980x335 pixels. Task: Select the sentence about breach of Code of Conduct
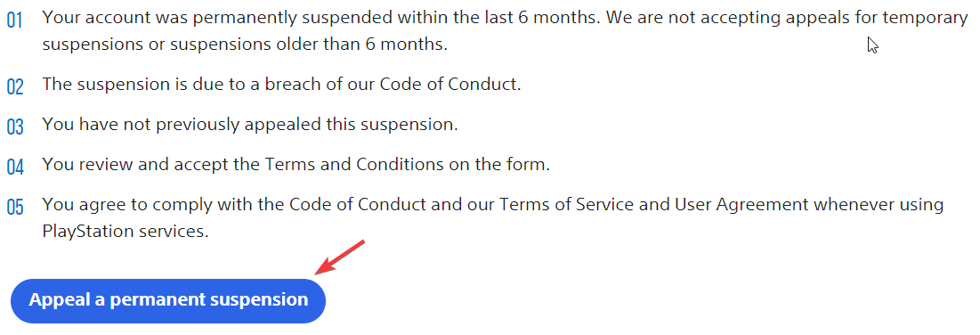(281, 84)
